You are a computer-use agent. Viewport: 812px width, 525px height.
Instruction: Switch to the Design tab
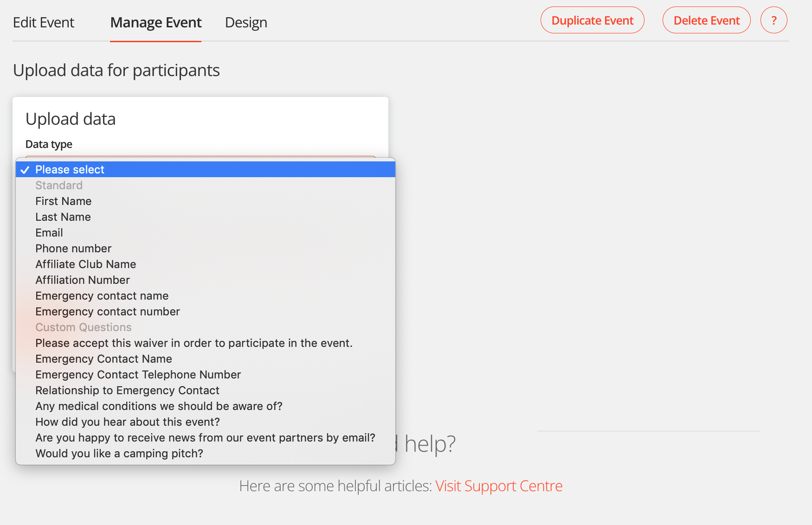tap(246, 22)
